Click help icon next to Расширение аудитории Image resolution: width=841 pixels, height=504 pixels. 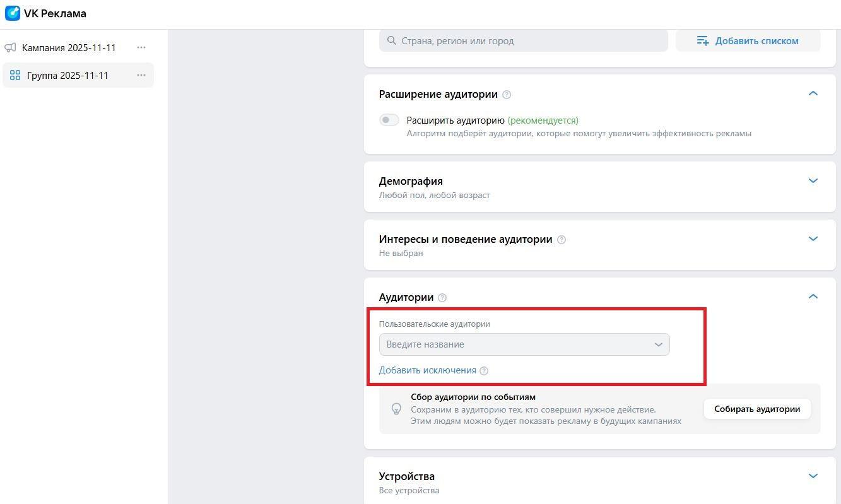[x=507, y=95]
